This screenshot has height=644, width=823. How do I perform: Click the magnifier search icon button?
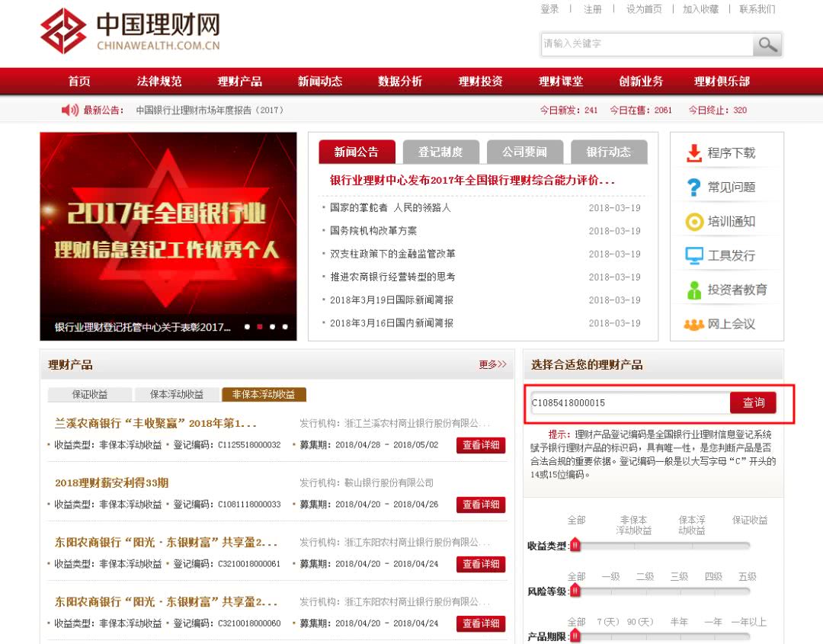(x=767, y=45)
